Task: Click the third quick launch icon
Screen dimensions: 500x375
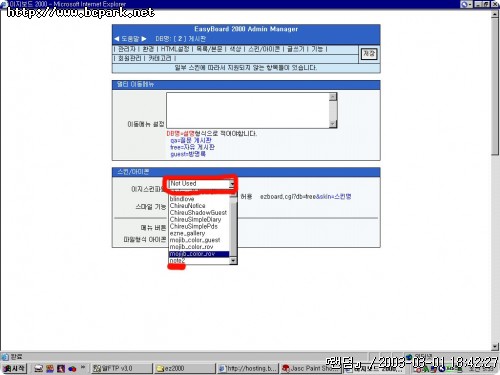Action: coord(61,369)
